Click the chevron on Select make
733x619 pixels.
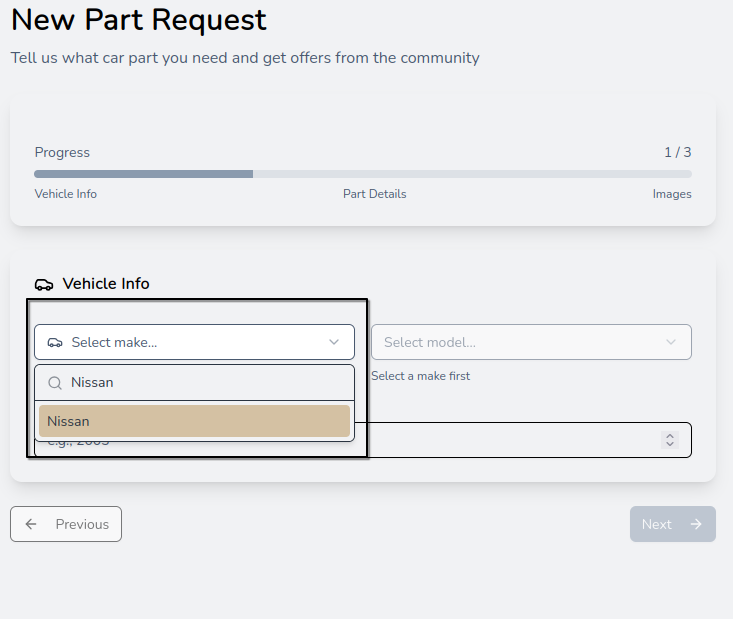click(334, 342)
